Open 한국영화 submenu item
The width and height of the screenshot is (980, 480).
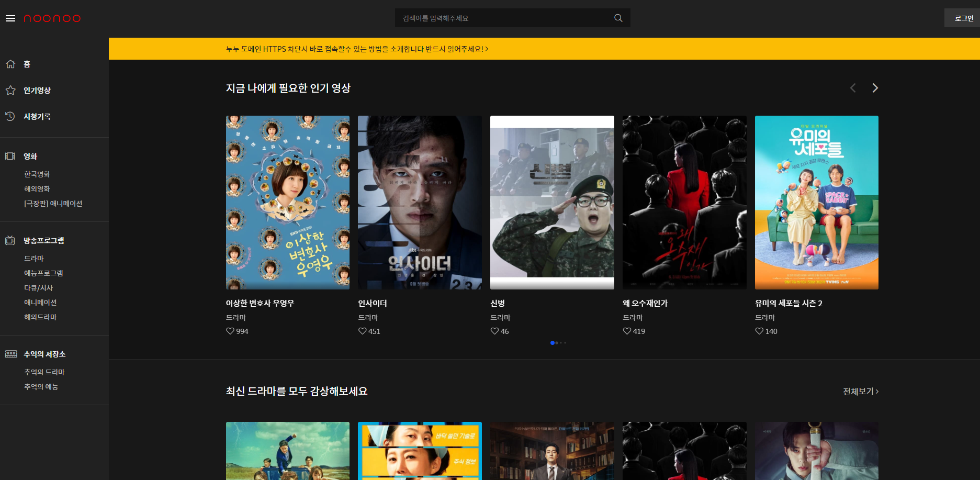point(37,174)
